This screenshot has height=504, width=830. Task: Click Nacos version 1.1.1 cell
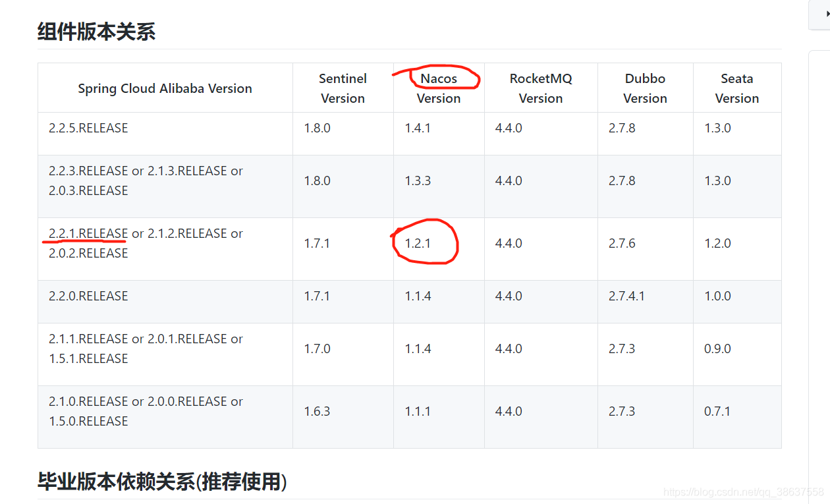pos(439,417)
